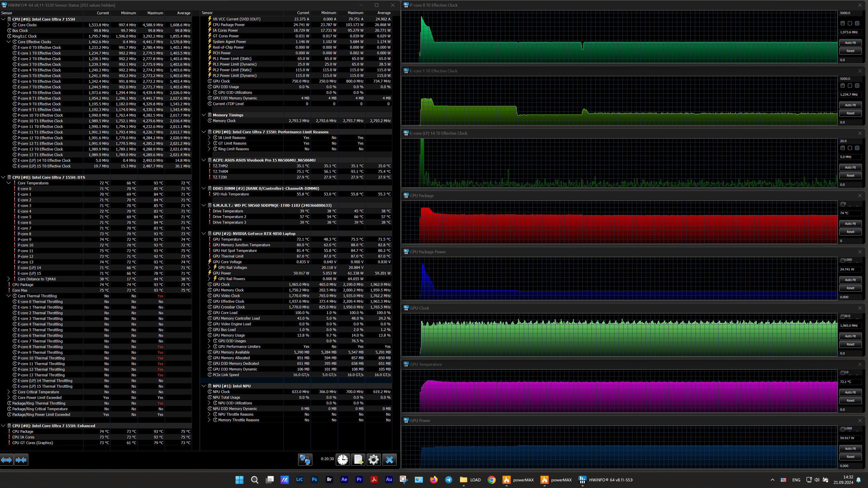
Task: Expand the Core Clocks entry
Action: (x=9, y=25)
